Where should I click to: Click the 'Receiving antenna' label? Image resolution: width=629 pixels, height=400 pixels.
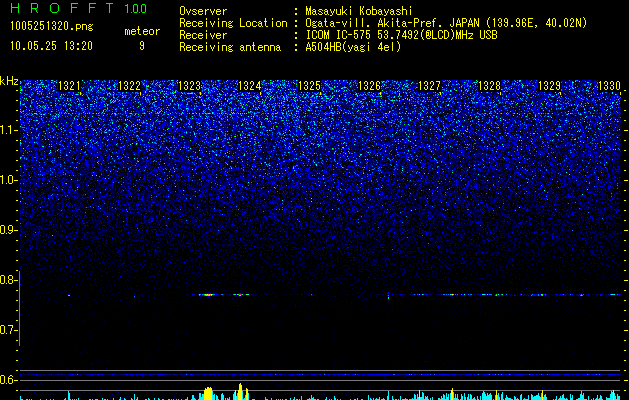(230, 47)
